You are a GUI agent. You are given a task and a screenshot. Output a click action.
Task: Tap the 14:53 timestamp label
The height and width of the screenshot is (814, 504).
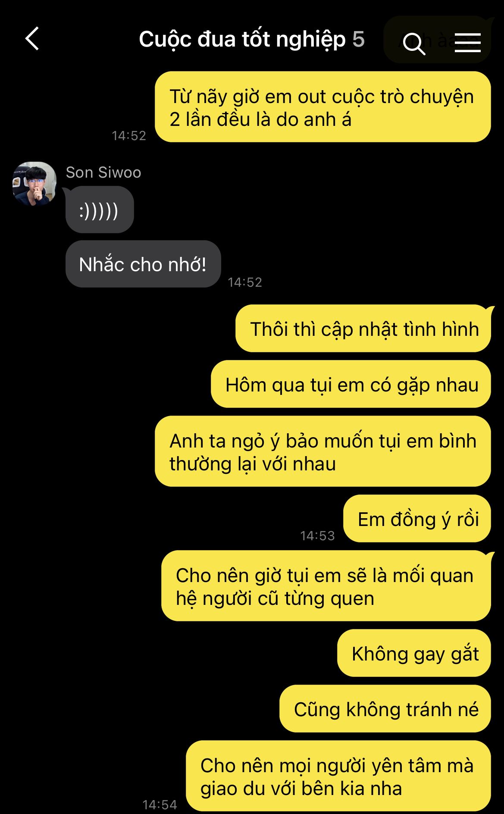pyautogui.click(x=317, y=535)
